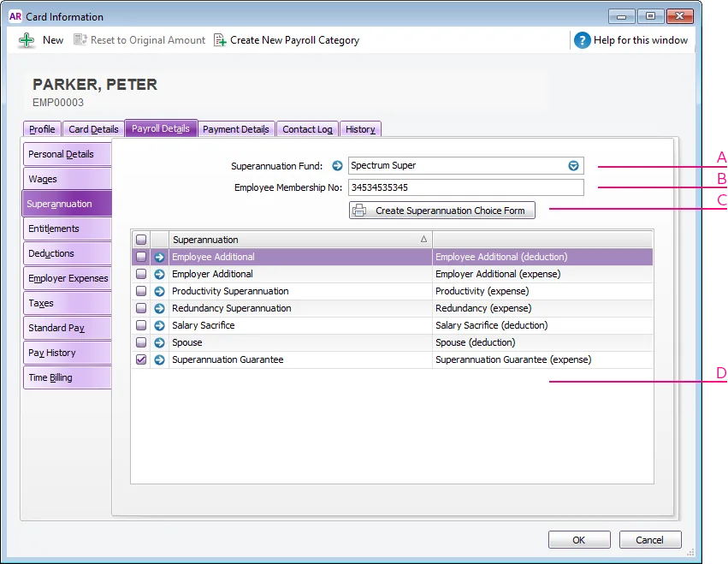This screenshot has height=564, width=728.
Task: Click the Employee Membership No field
Action: pyautogui.click(x=465, y=187)
